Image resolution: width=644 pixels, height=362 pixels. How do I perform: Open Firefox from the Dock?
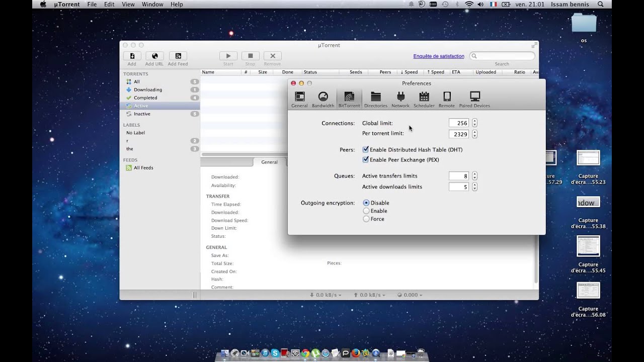356,353
